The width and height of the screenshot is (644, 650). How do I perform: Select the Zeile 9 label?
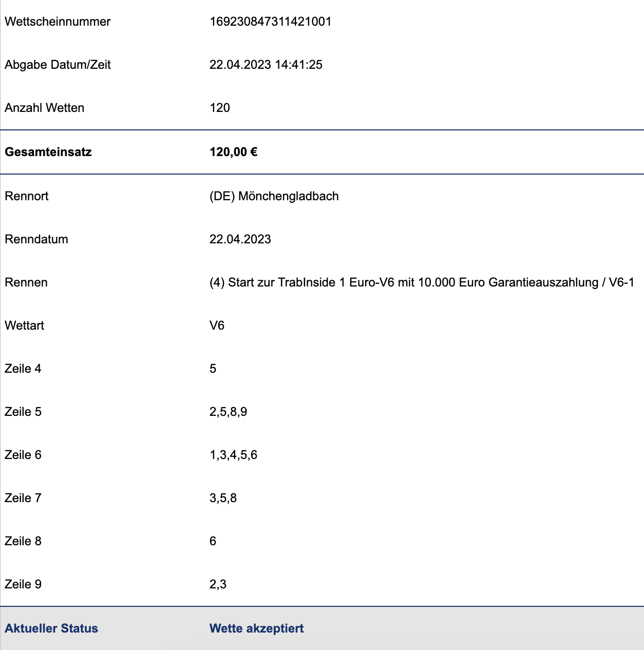point(23,584)
